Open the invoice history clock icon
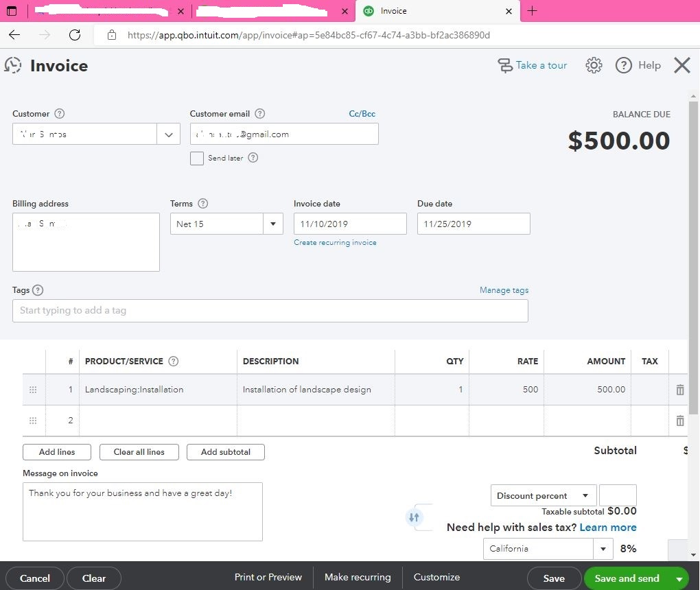Viewport: 700px width, 590px height. pyautogui.click(x=13, y=66)
